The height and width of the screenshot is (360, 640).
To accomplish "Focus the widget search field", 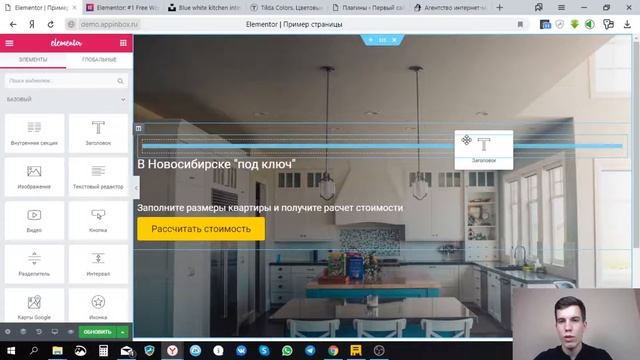I will click(x=66, y=81).
